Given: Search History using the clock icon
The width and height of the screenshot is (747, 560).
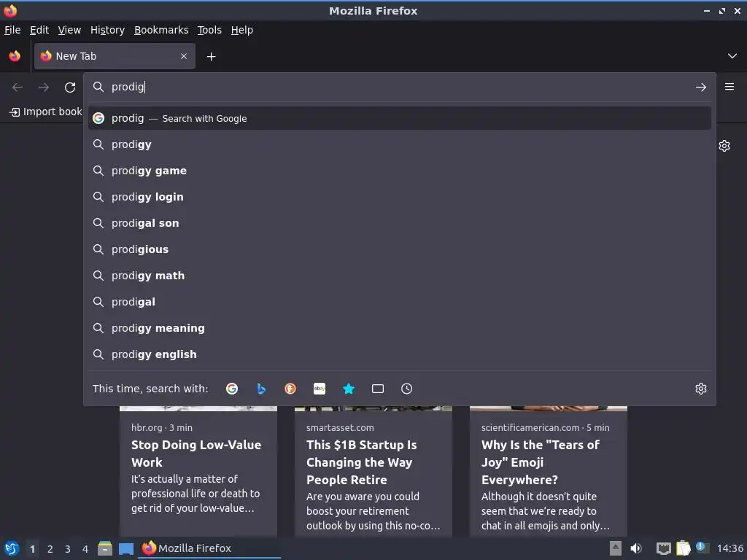Looking at the screenshot, I should tap(407, 389).
